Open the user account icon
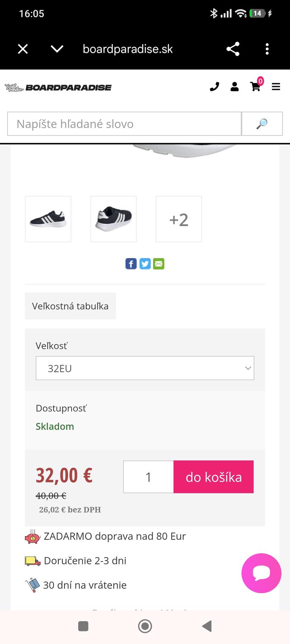This screenshot has width=290, height=644. 234,87
